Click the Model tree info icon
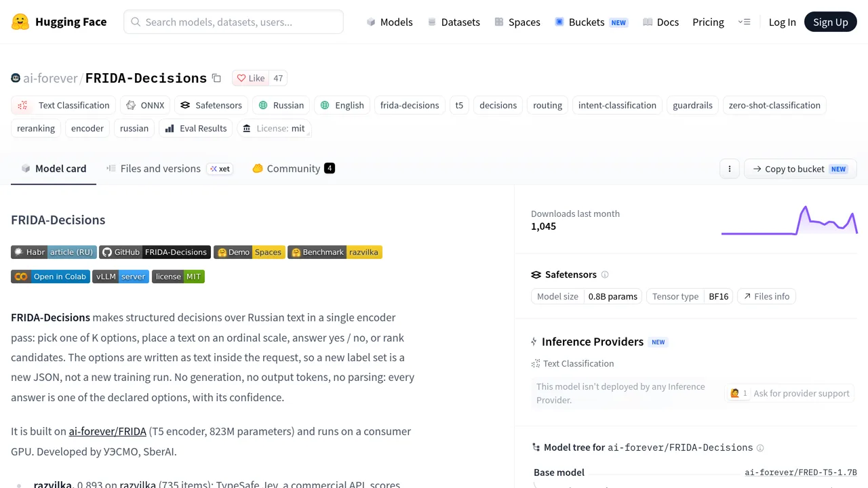Viewport: 868px width, 488px height. [x=760, y=448]
